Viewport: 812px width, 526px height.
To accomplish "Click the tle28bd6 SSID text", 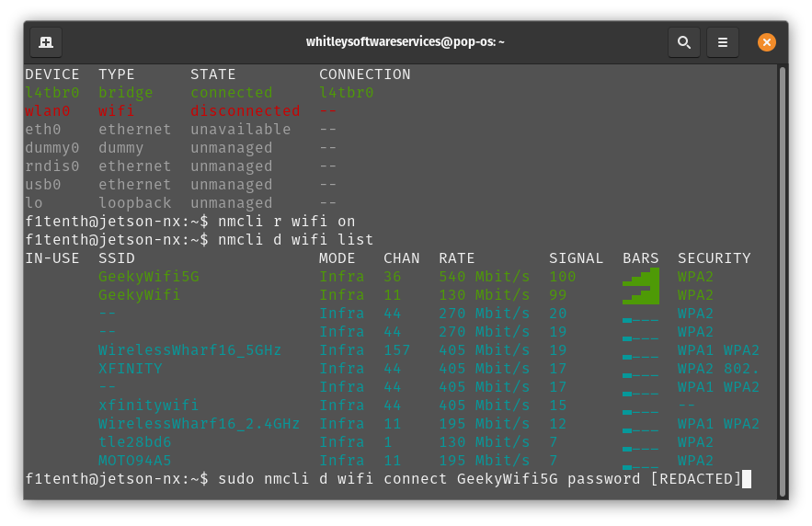I will [134, 441].
